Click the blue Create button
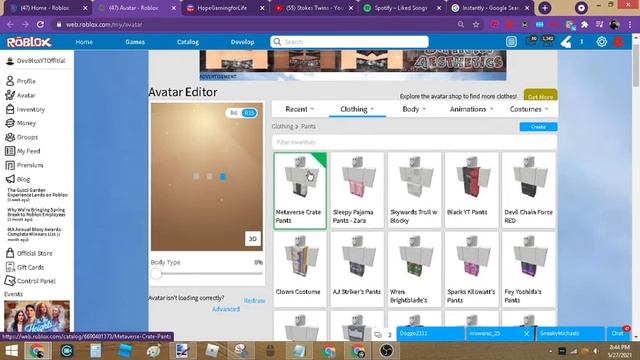 (538, 127)
